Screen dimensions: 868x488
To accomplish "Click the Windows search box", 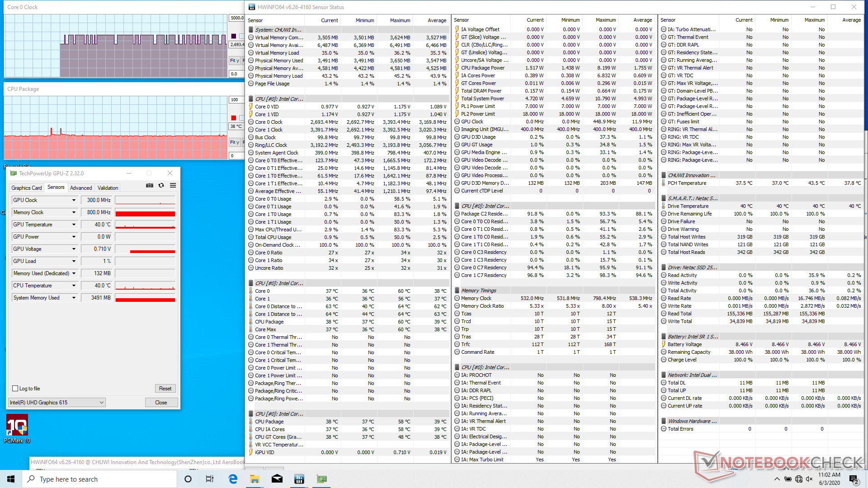I will (99, 479).
